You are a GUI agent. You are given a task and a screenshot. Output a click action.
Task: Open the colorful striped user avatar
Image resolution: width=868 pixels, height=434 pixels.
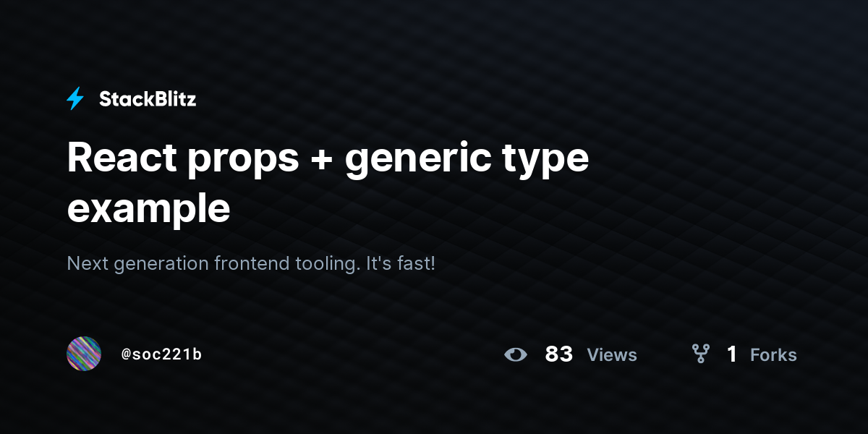[x=84, y=354]
